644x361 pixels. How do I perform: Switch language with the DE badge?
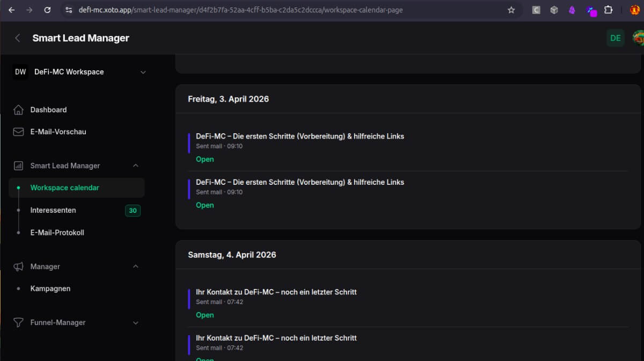point(616,38)
